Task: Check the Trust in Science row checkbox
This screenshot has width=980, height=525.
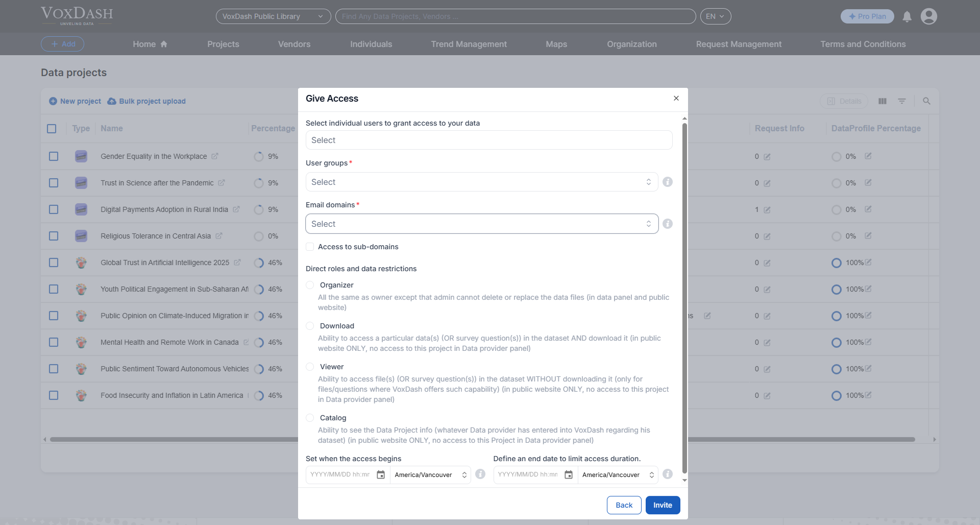Action: coord(54,183)
